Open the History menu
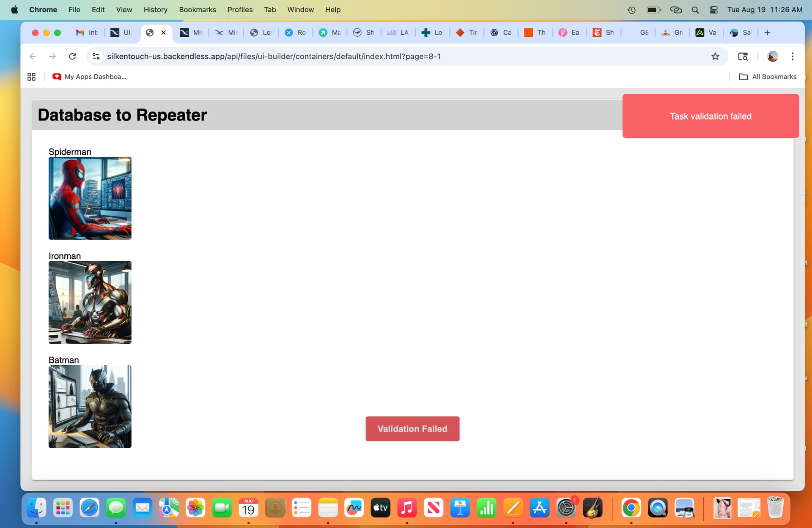The width and height of the screenshot is (812, 528). (155, 9)
